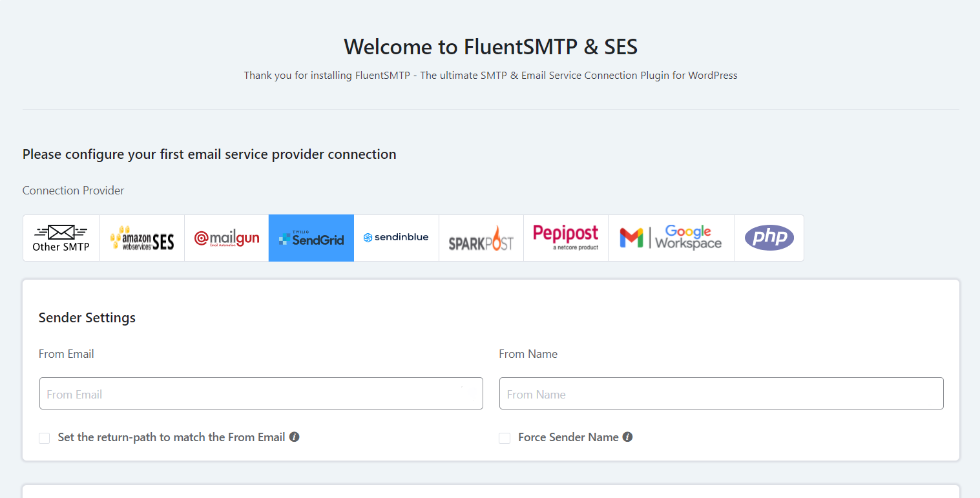The width and height of the screenshot is (980, 498).
Task: Click the FluentSMTP welcome heading
Action: click(490, 47)
